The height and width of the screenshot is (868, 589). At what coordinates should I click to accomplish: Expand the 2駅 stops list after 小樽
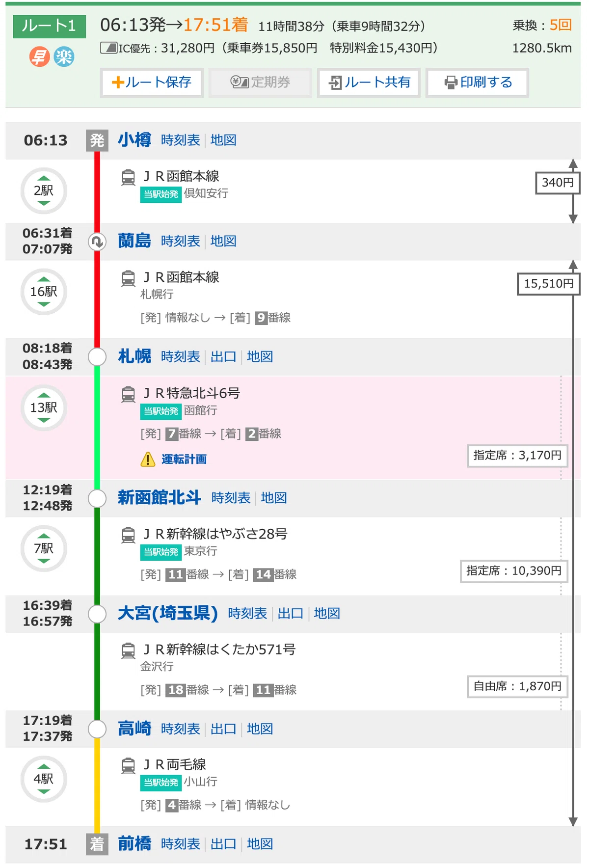click(x=44, y=191)
